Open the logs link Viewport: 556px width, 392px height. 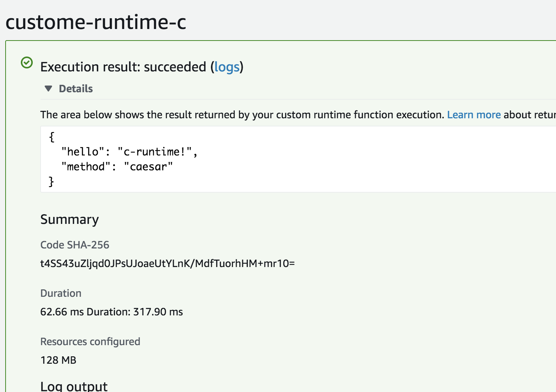point(227,67)
